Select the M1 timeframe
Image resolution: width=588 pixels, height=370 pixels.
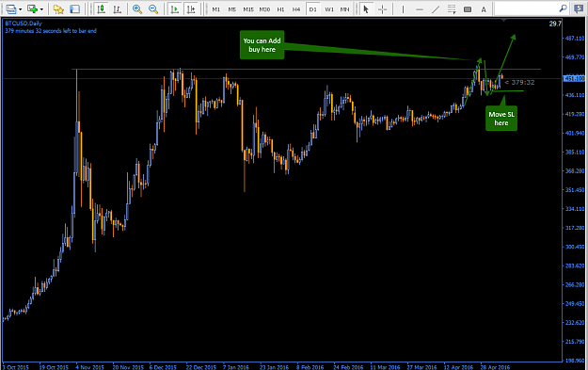(x=216, y=9)
